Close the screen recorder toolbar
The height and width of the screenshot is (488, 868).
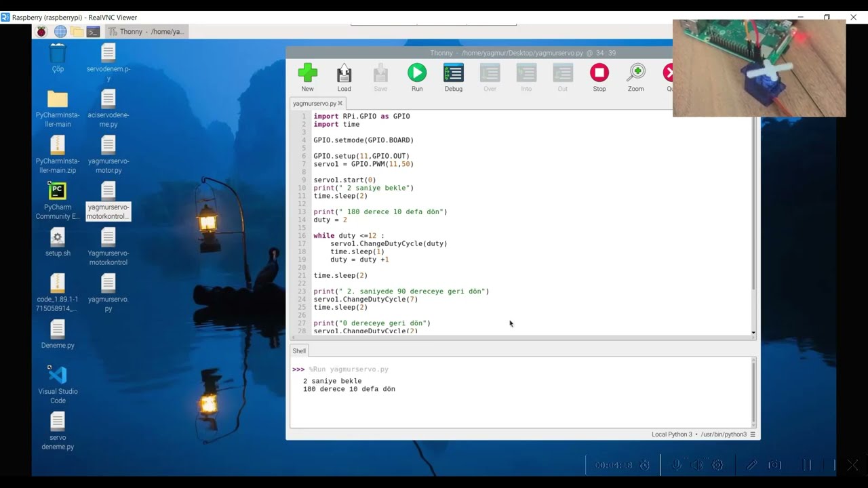pos(852,465)
